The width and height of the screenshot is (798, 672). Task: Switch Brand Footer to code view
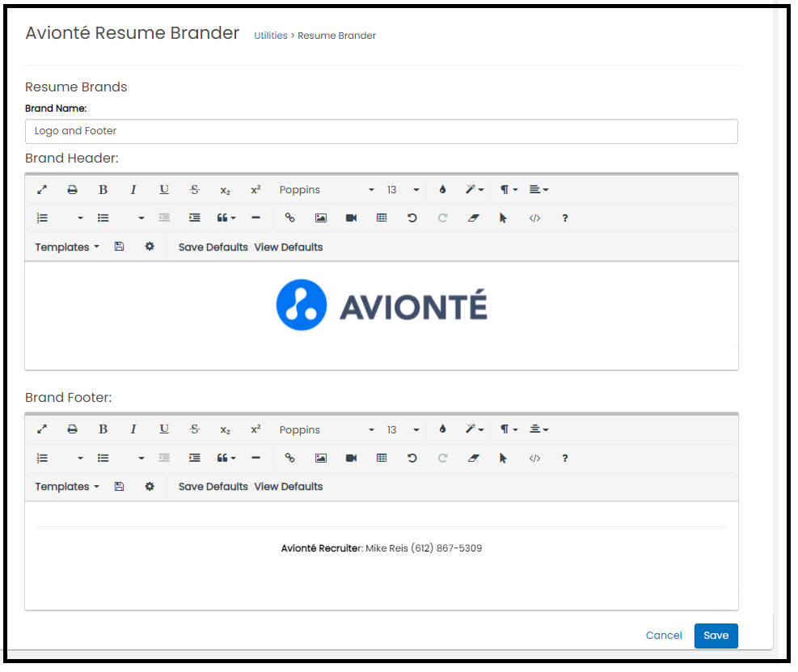click(x=534, y=459)
